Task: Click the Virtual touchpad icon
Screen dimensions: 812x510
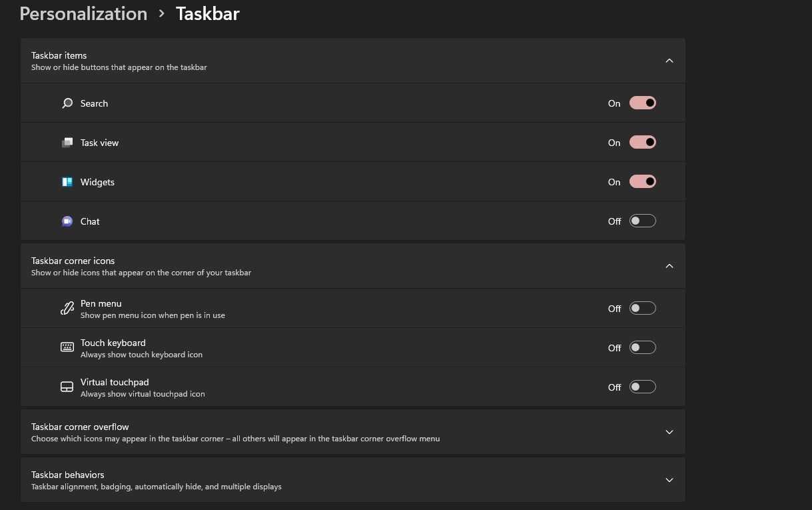Action: coord(67,387)
